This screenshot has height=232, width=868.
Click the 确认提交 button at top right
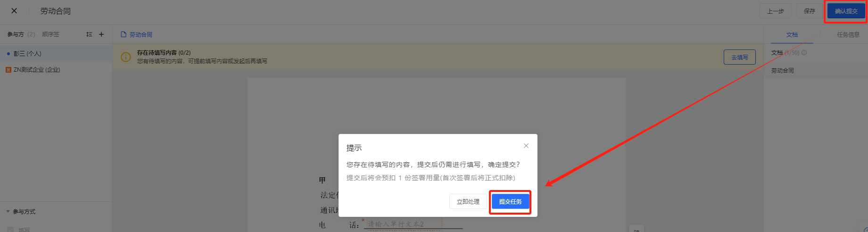click(x=846, y=11)
